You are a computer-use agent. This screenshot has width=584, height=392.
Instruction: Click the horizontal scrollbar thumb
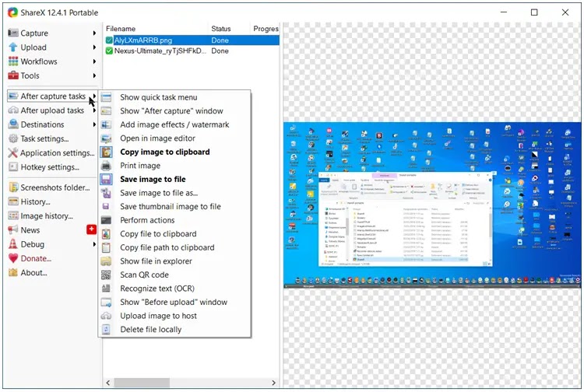point(142,383)
